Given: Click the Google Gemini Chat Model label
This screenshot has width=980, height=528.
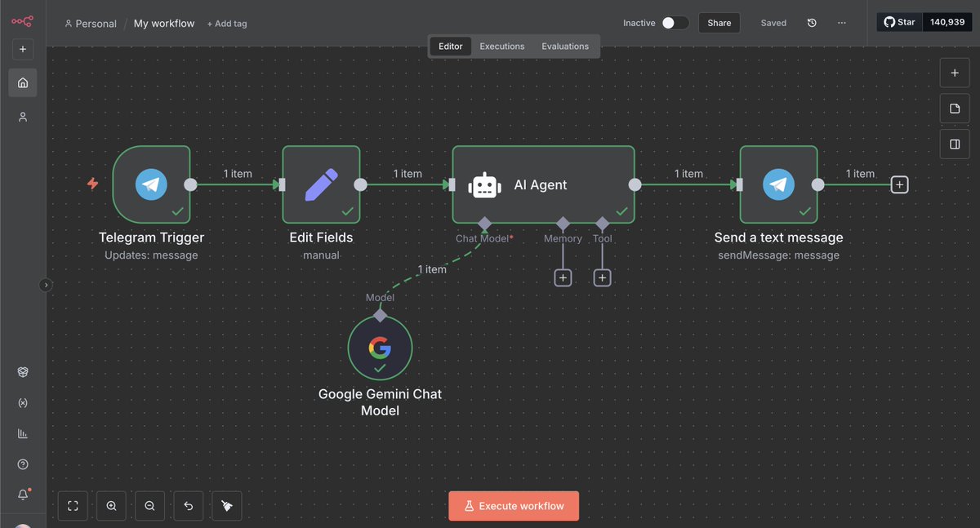Looking at the screenshot, I should coord(380,402).
